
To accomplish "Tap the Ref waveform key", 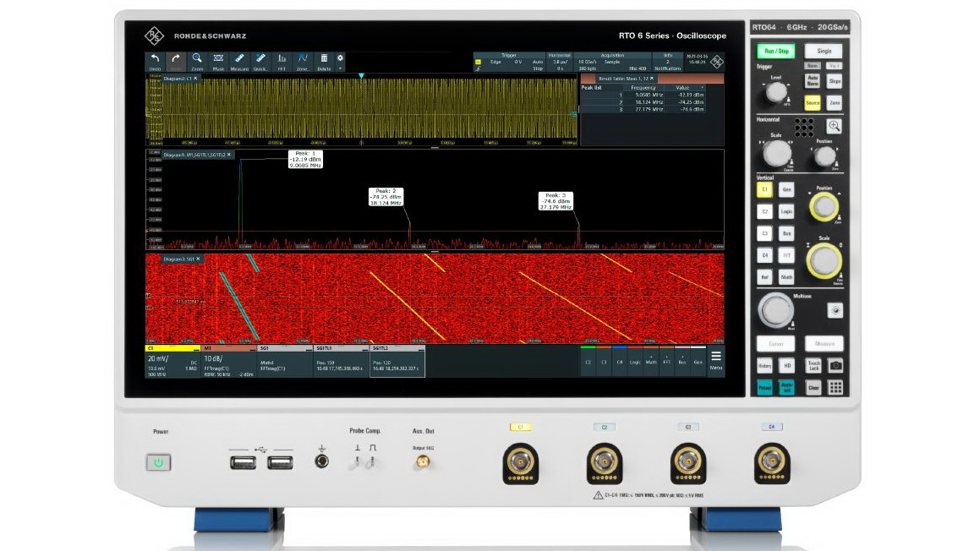I will tap(764, 276).
